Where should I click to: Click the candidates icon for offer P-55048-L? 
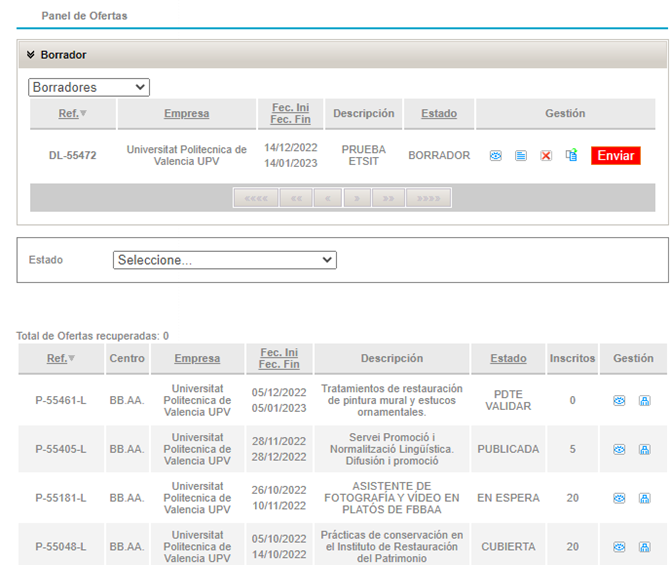pos(644,547)
